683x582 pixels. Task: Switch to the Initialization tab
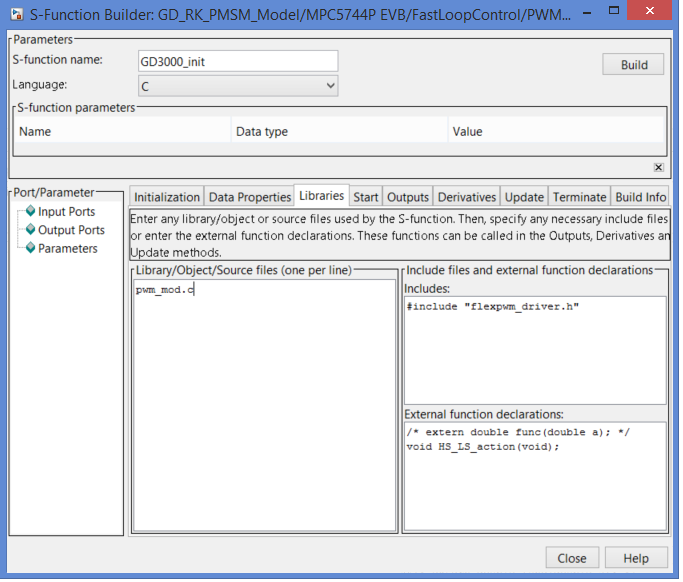166,197
